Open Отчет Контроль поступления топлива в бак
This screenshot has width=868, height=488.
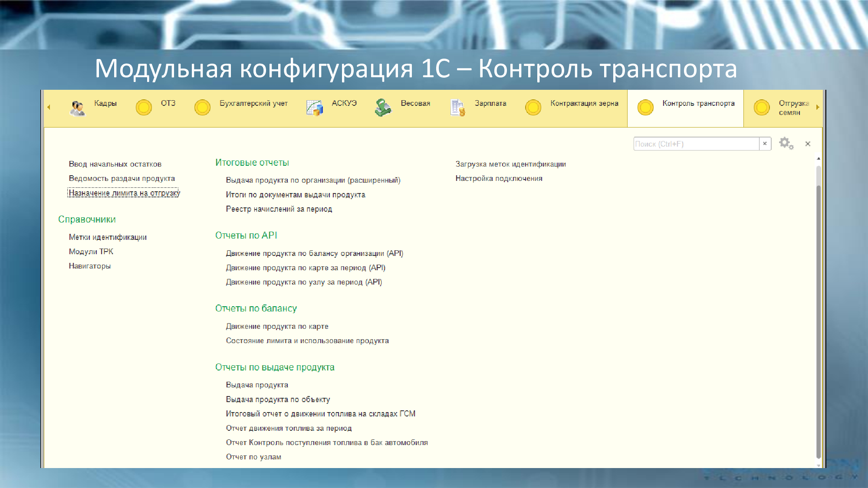coord(327,442)
